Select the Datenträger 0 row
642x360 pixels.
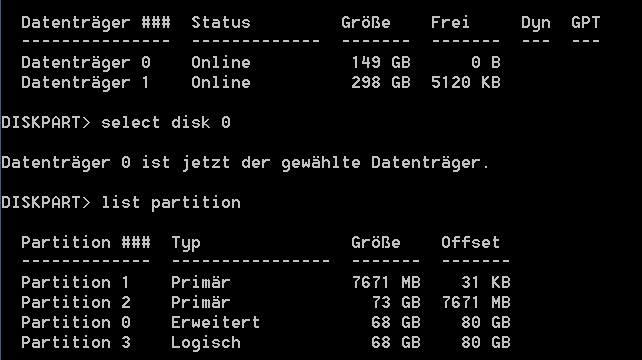pos(261,62)
